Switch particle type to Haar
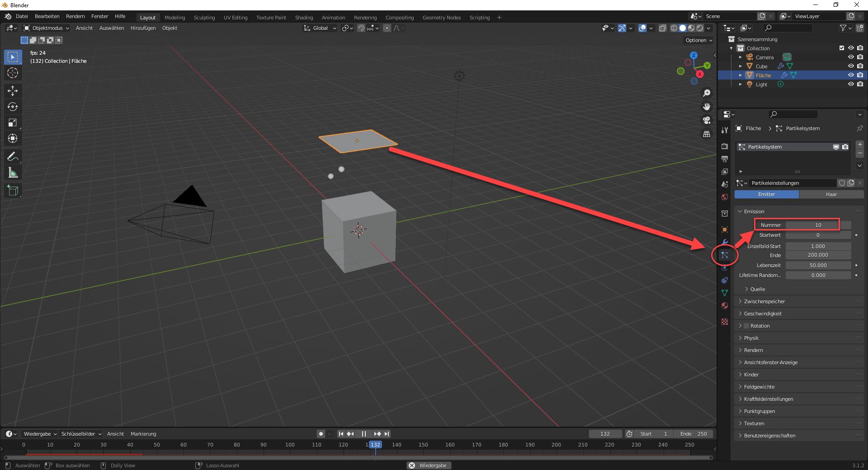This screenshot has height=470, width=868. click(831, 194)
